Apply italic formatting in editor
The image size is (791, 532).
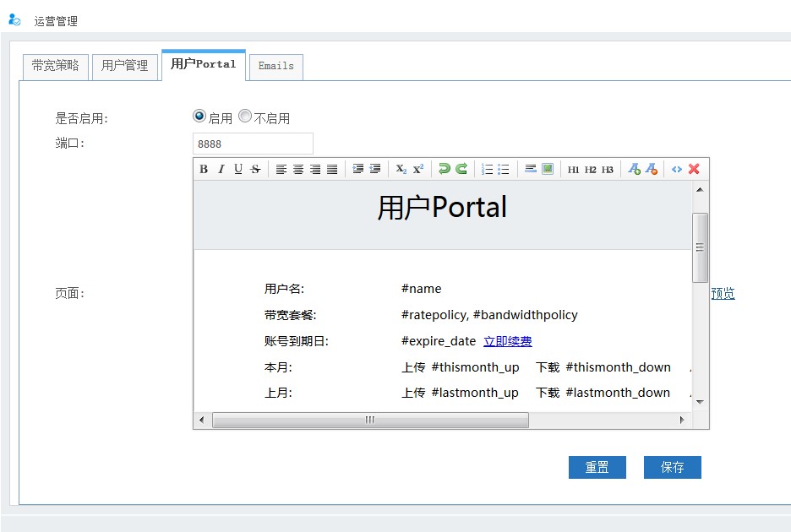click(x=221, y=169)
